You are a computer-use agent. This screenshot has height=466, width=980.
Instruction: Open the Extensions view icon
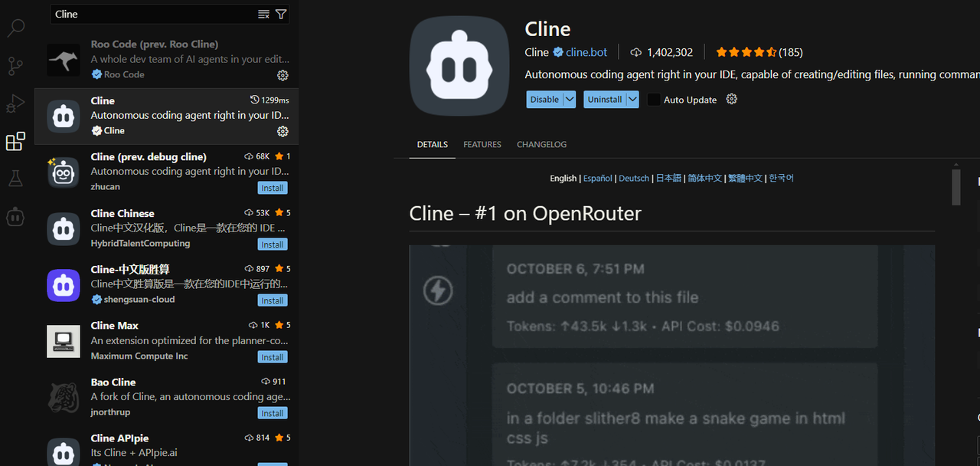tap(15, 141)
